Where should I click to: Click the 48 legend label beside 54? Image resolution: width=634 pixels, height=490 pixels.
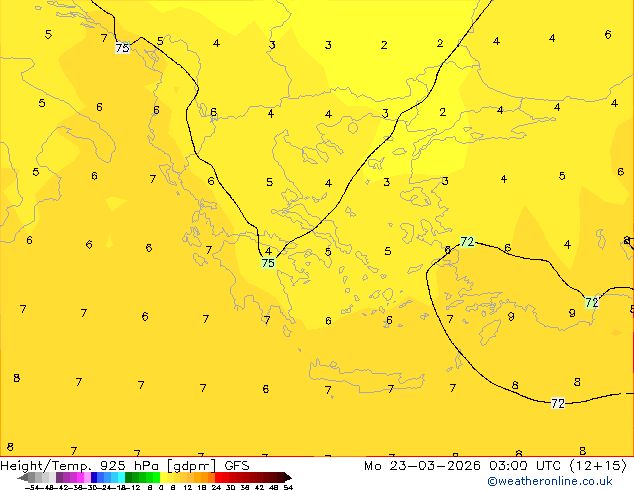tap(274, 488)
